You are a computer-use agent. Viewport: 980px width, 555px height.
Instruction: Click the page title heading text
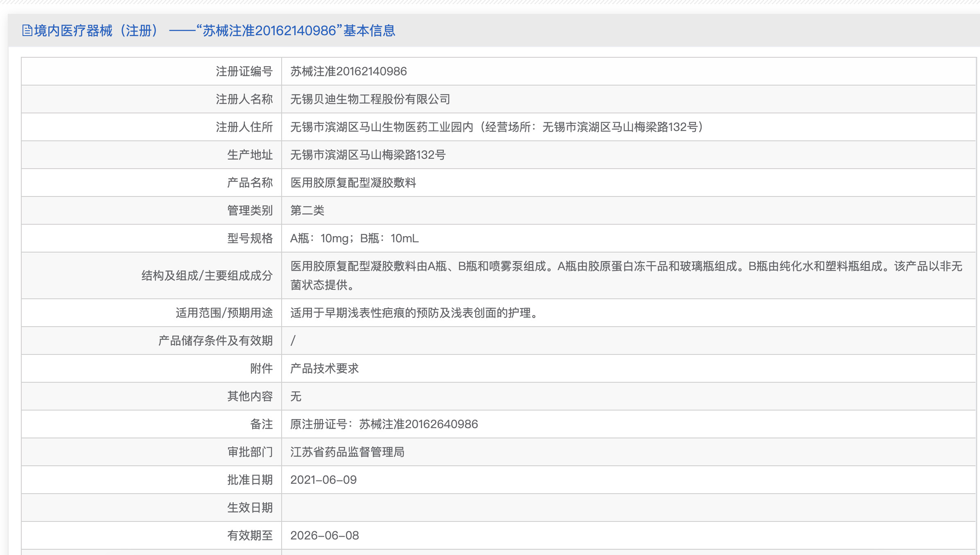coord(215,31)
